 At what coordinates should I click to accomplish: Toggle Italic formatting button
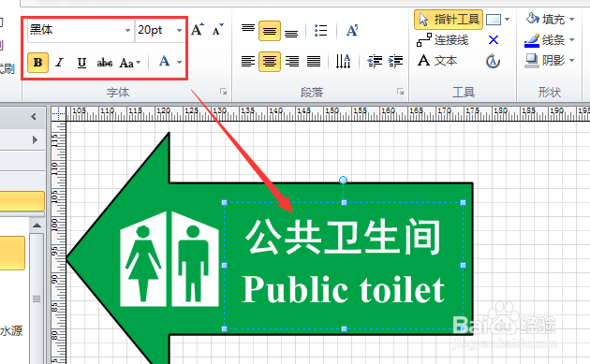point(59,63)
